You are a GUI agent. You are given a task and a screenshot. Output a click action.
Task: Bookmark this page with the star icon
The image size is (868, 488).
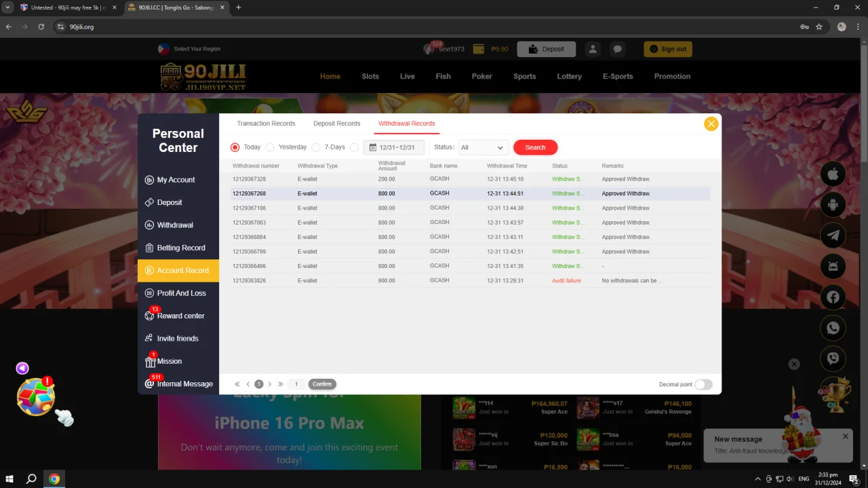point(819,27)
